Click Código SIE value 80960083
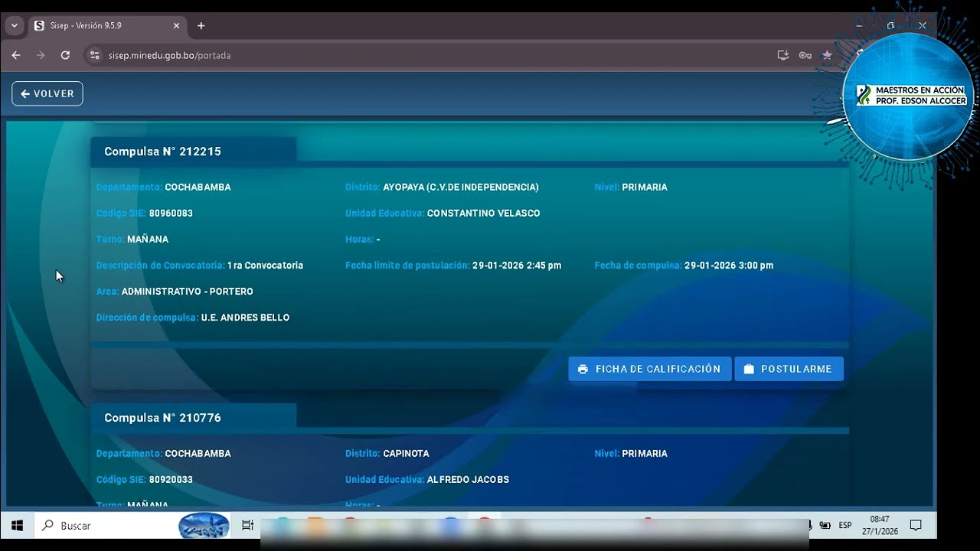Image resolution: width=980 pixels, height=551 pixels. pyautogui.click(x=171, y=214)
